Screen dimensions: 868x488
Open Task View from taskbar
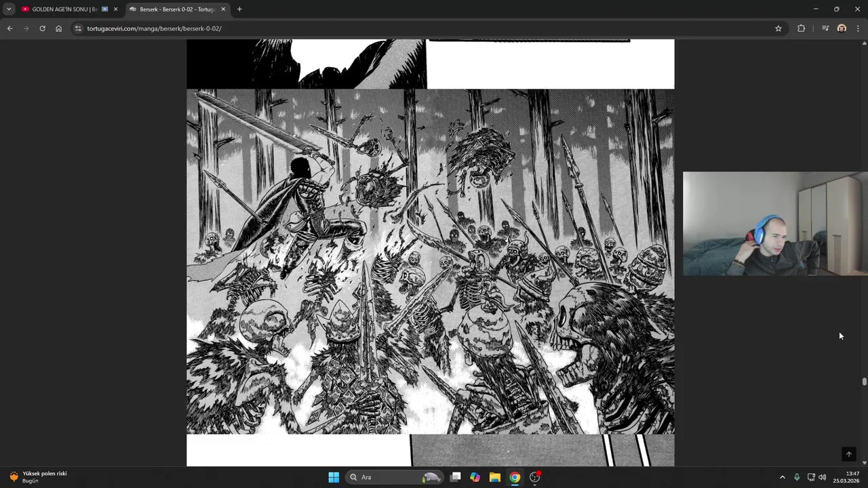pos(456,477)
